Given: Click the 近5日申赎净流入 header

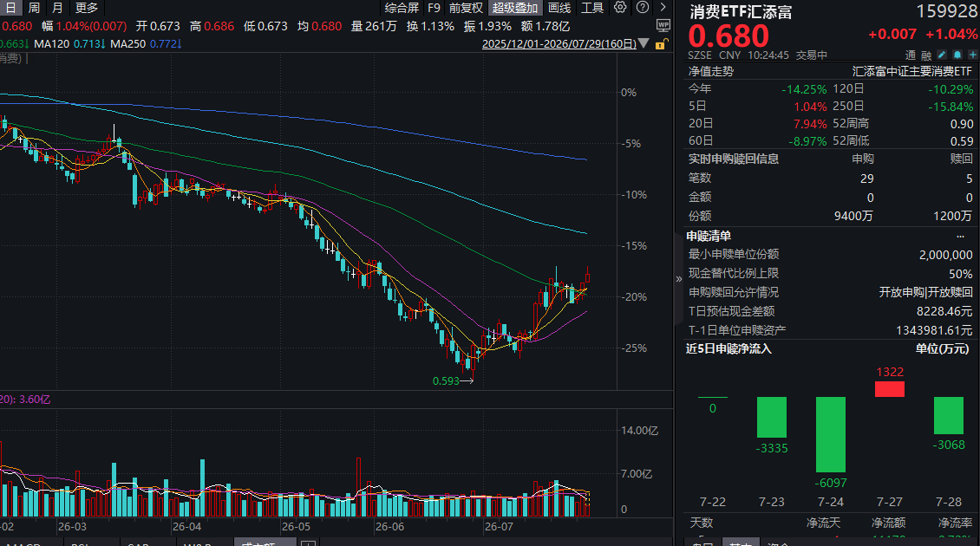Looking at the screenshot, I should point(728,348).
